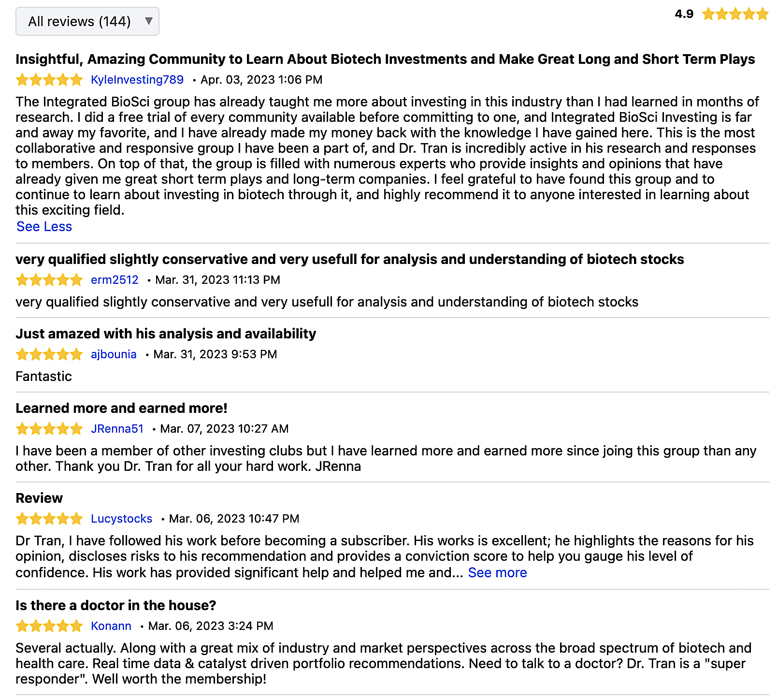Click the star rating next to Lucystocks
The width and height of the screenshot is (778, 700).
tap(49, 519)
